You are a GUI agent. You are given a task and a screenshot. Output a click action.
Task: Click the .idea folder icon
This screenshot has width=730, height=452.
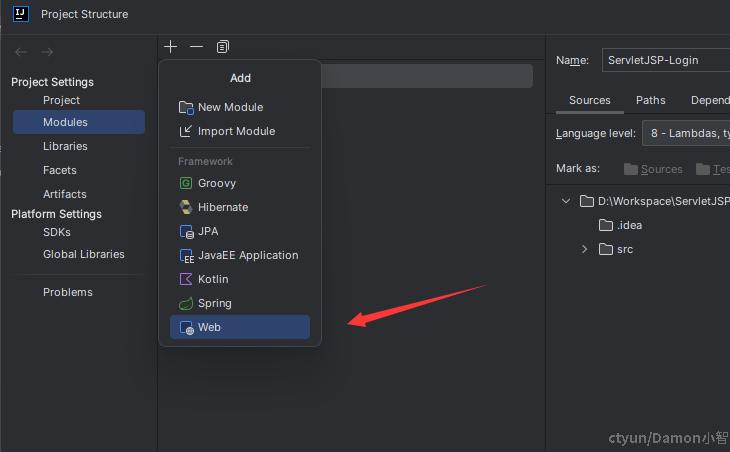click(606, 225)
